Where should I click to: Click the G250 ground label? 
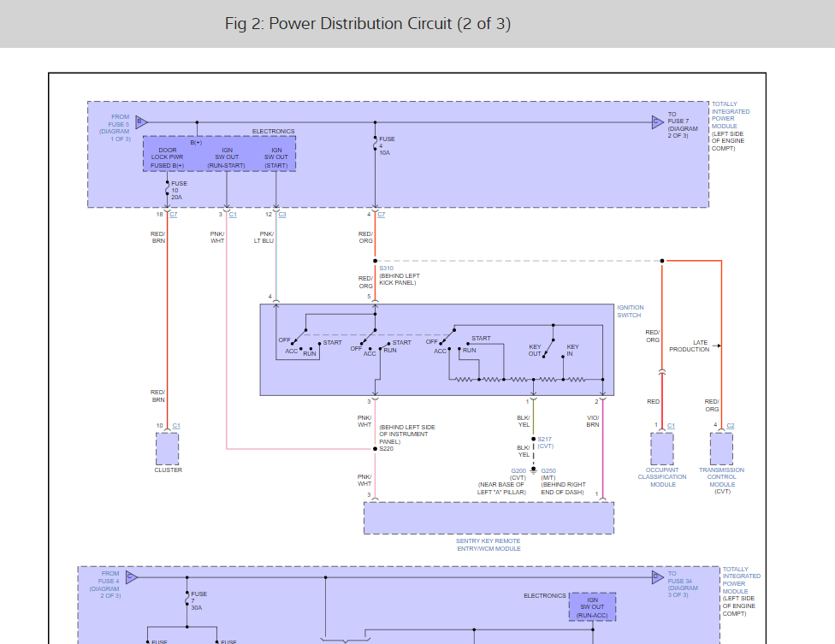click(548, 470)
